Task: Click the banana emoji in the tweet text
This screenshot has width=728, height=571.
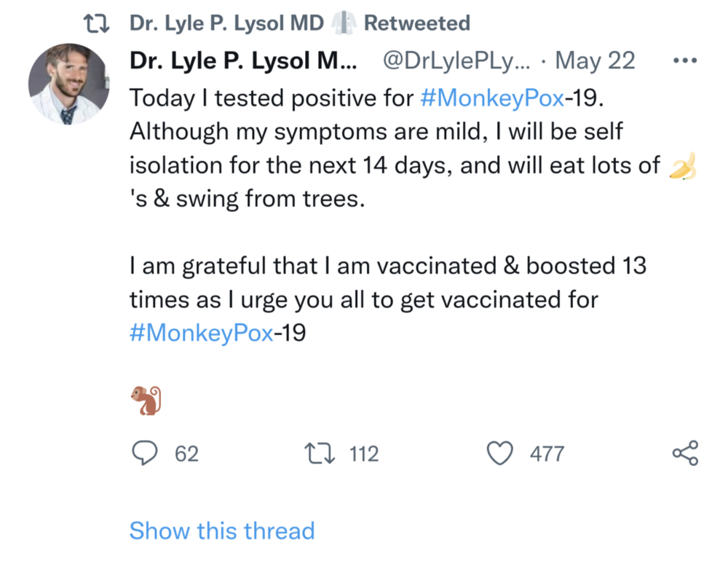Action: (x=684, y=165)
